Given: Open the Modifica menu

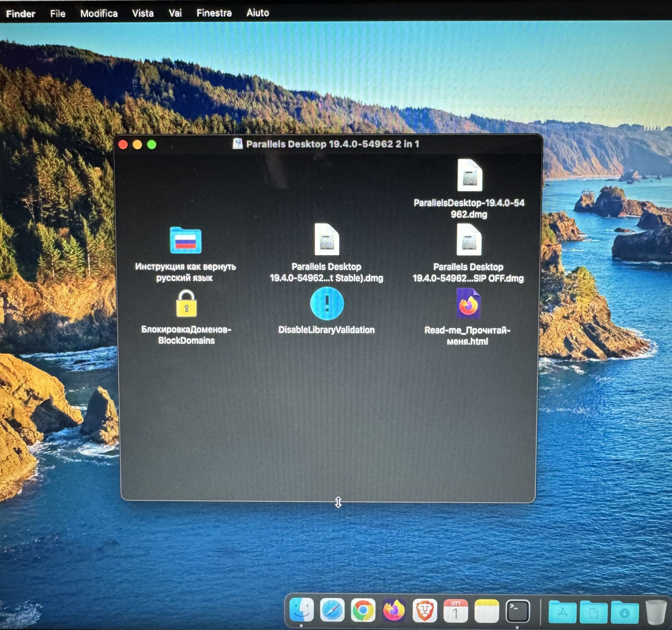Looking at the screenshot, I should pos(99,14).
